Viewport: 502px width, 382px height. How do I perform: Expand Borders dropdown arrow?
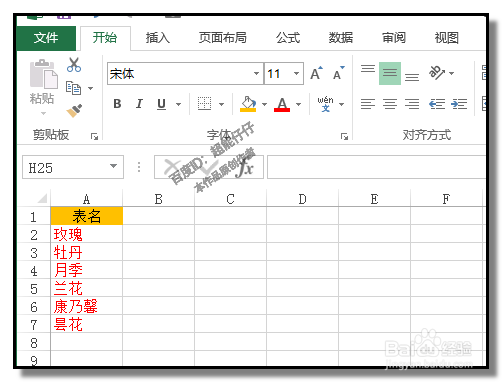[x=221, y=104]
